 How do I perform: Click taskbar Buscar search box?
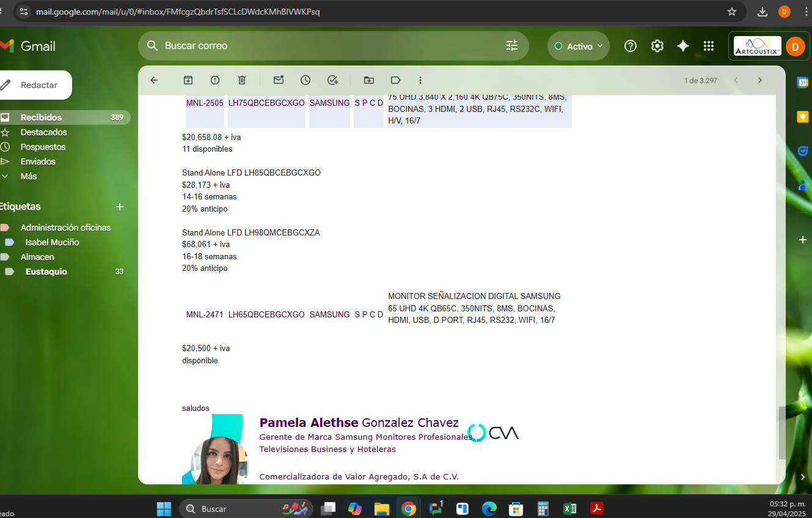click(x=246, y=508)
